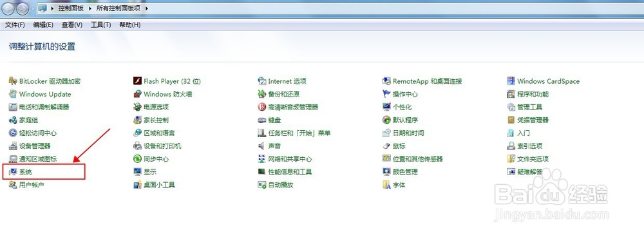644x237 pixels.
Task: Expand arrow after 控制面板 in address bar
Action: point(90,8)
